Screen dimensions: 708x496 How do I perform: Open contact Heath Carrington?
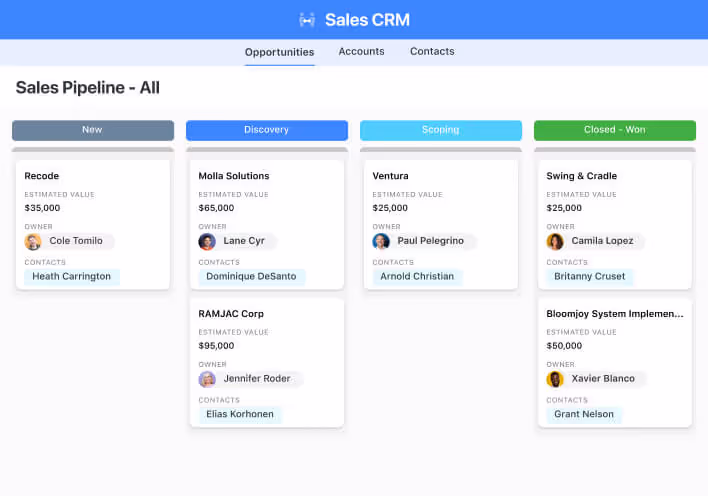click(71, 276)
